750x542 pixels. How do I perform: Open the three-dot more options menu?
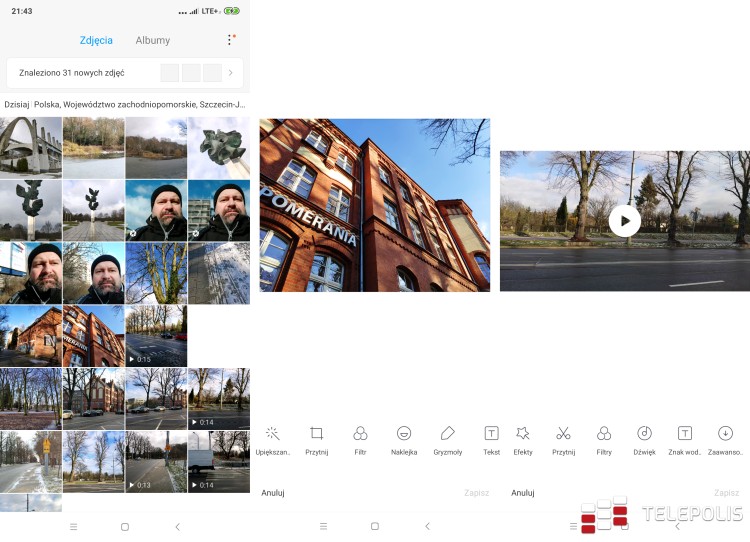[229, 41]
